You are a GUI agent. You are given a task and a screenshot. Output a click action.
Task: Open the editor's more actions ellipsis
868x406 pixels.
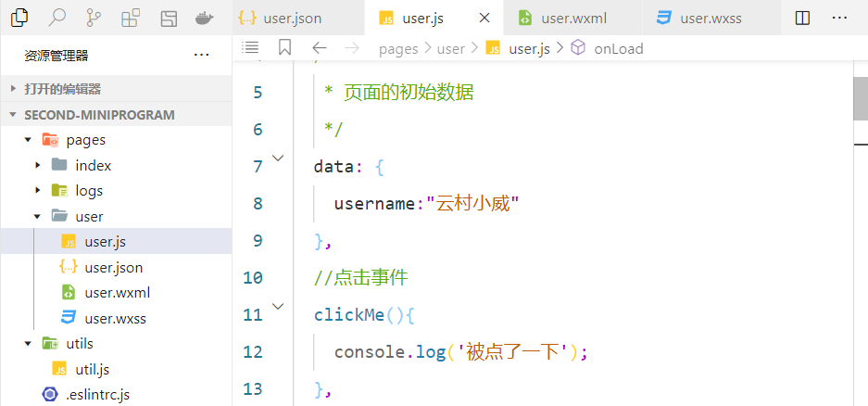tap(840, 18)
